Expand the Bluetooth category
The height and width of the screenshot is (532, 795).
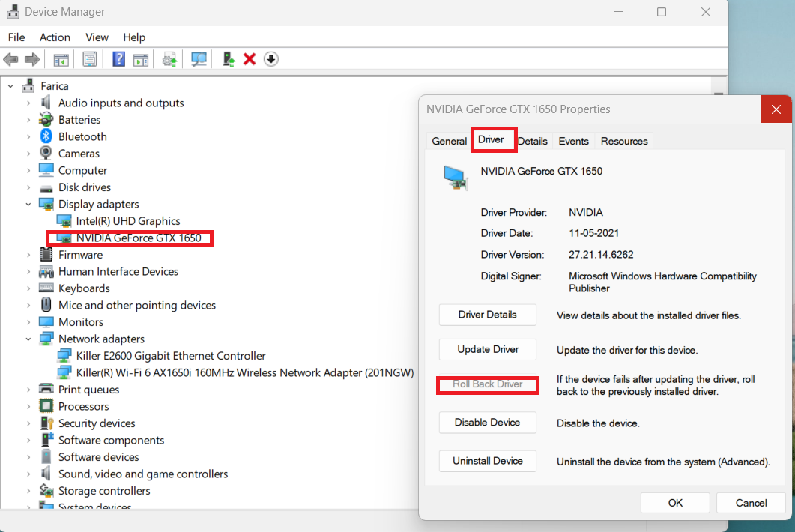[x=28, y=136]
